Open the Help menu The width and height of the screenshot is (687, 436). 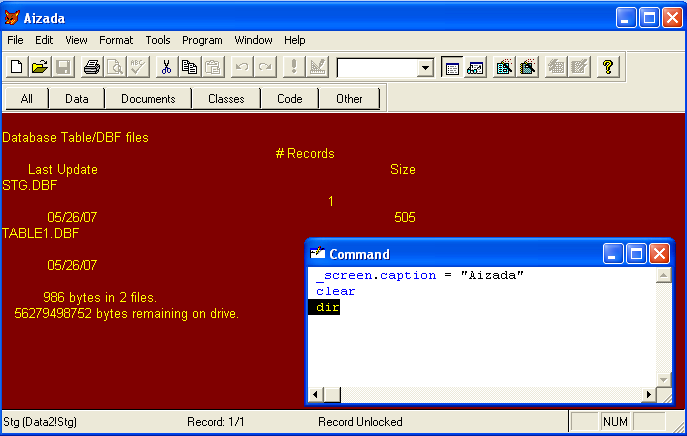[x=294, y=40]
